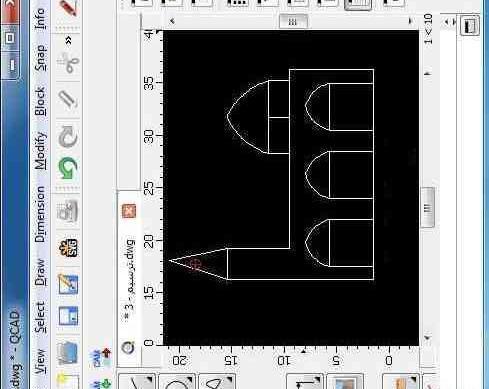The height and width of the screenshot is (389, 489).
Task: Click the small double-arrow beside panel icon
Action: 450,22
